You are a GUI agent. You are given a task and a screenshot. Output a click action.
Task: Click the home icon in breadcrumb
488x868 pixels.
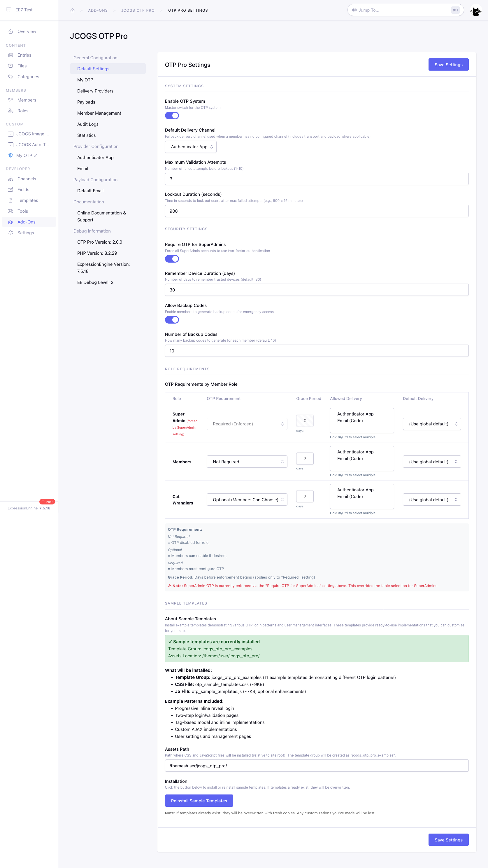[x=72, y=11]
